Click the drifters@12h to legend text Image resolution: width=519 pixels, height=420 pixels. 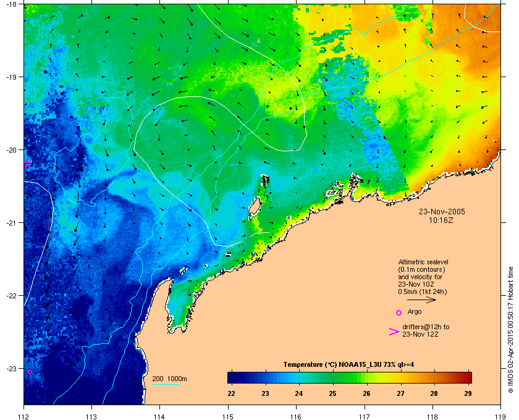(426, 327)
